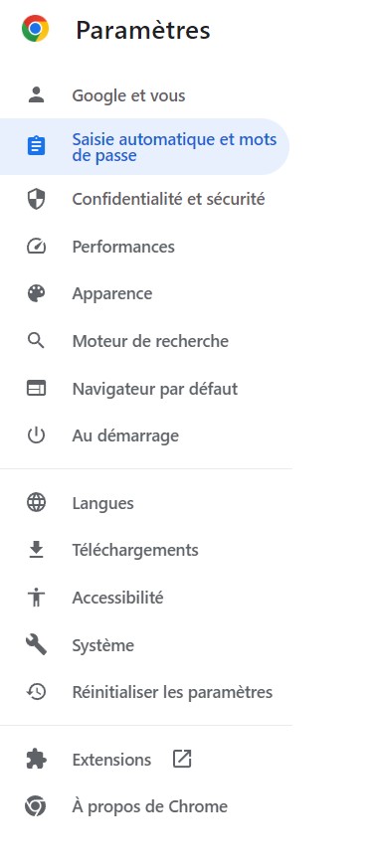The image size is (376, 868).
Task: Click the magnifier icon for Moteur de recherche
Action: click(36, 341)
